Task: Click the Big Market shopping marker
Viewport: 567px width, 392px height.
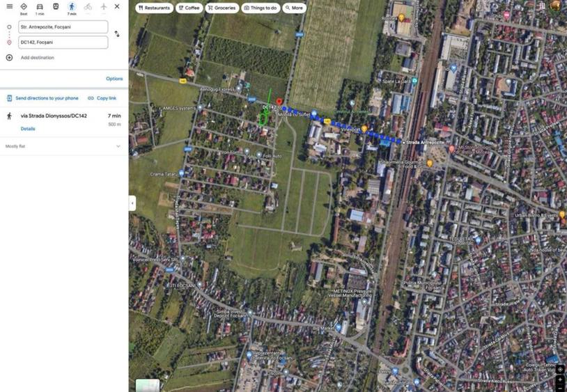Action: point(339,327)
